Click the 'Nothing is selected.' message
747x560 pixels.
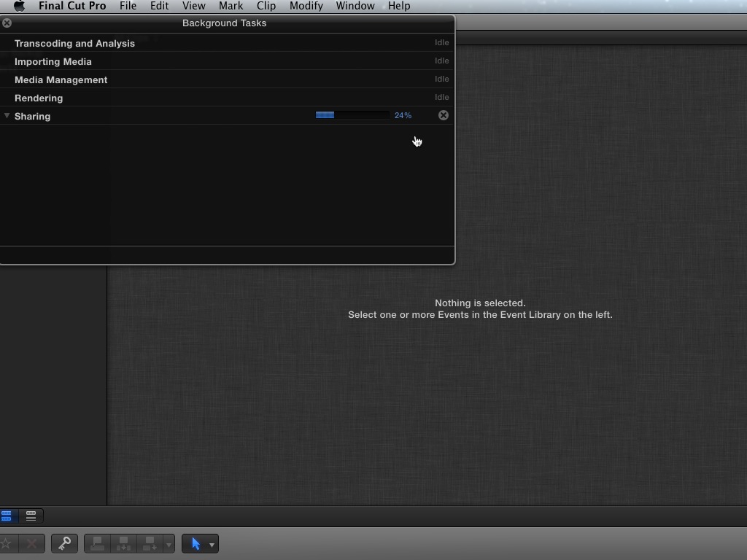(480, 303)
